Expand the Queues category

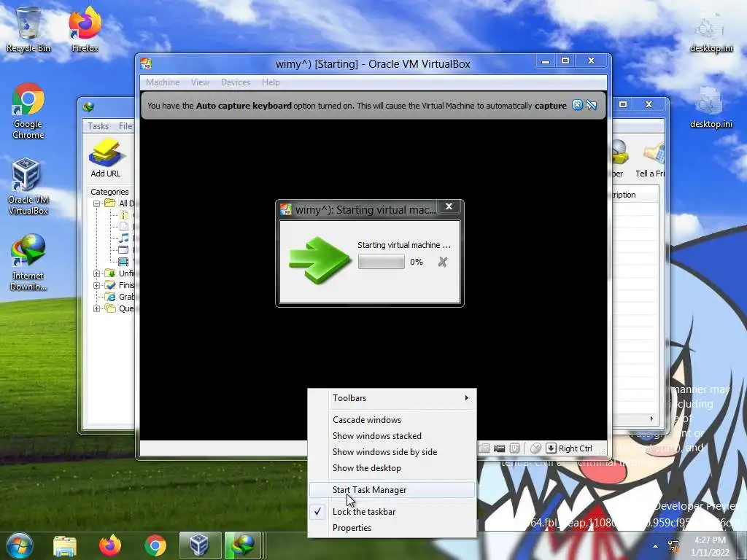pos(97,308)
